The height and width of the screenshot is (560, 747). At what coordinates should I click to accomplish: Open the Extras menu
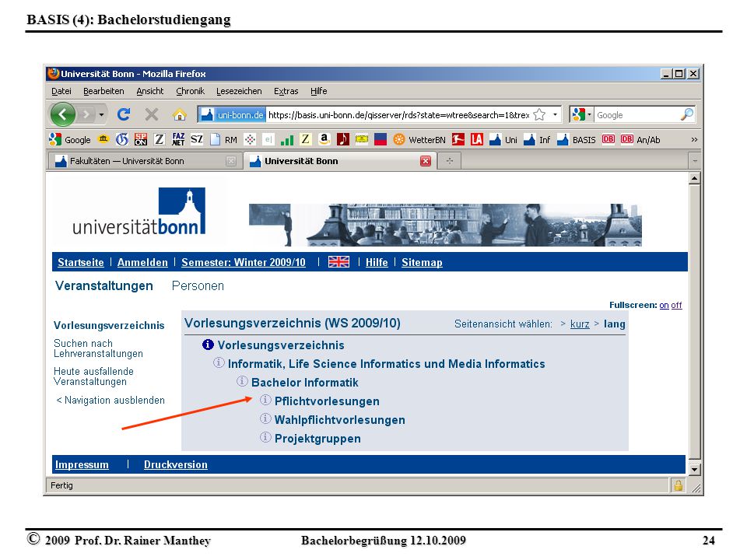tap(286, 91)
